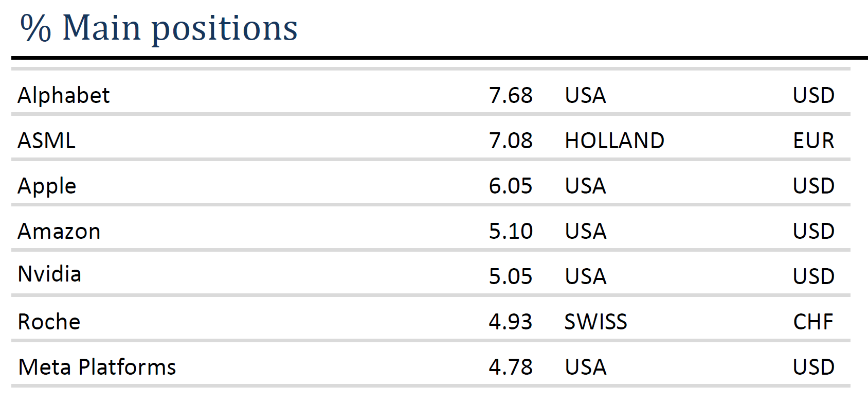Screen dimensions: 868x403
Task: Click the Amazon company name
Action: 59,231
